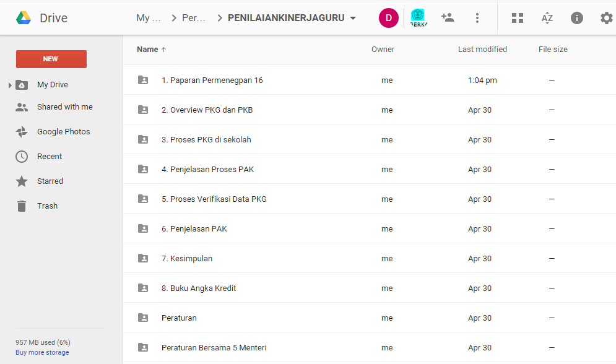Toggle sort direction arrow next to Name
Screen dimensions: 616x364
pos(164,50)
